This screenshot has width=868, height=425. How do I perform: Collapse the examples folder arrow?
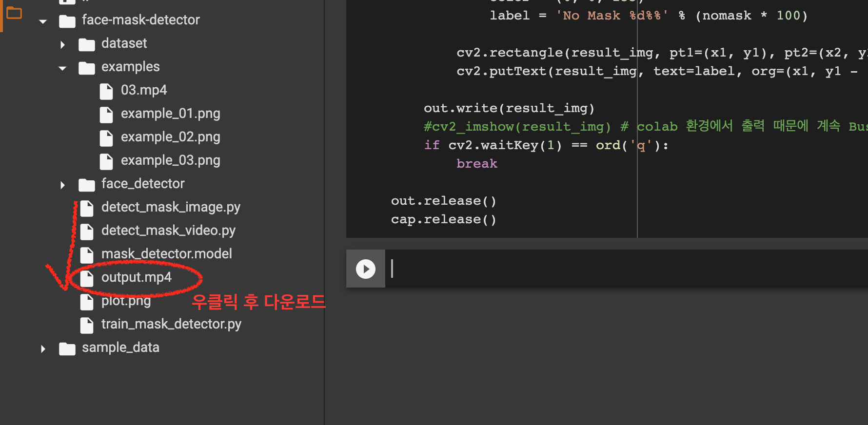pos(62,68)
